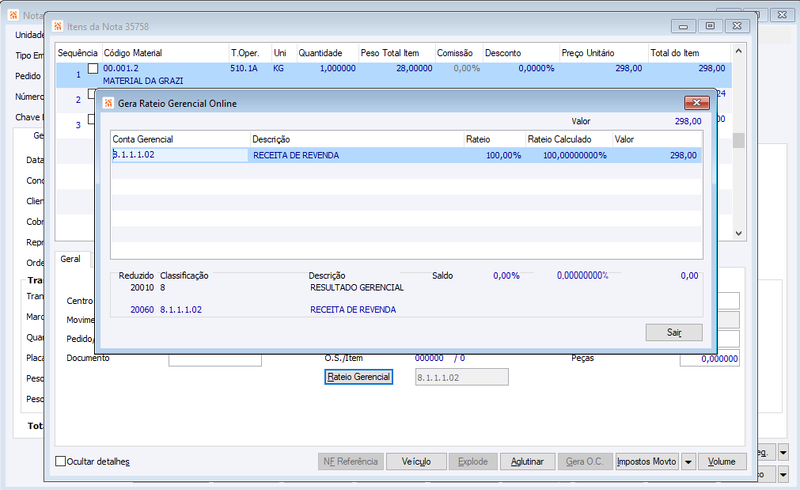Click RESULTADO GERENCIAL description text
The image size is (800, 490).
357,288
